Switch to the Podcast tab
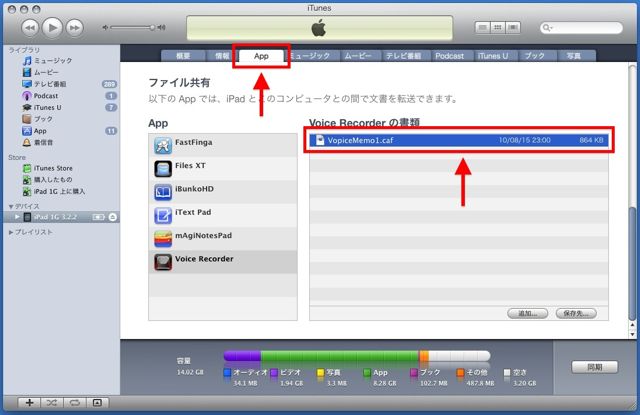Image resolution: width=640 pixels, height=415 pixels. (x=449, y=56)
